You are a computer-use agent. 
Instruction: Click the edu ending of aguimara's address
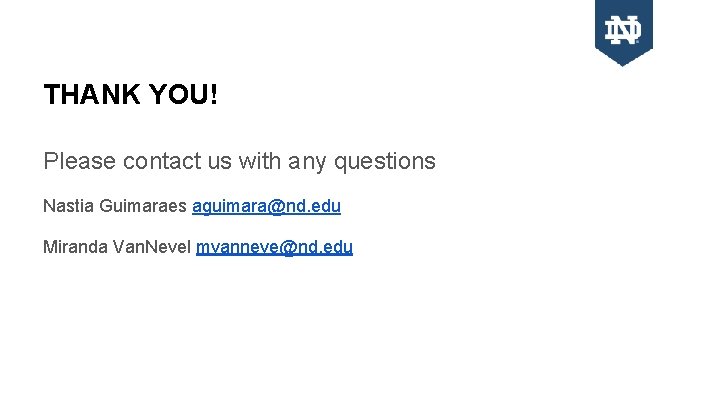327,206
